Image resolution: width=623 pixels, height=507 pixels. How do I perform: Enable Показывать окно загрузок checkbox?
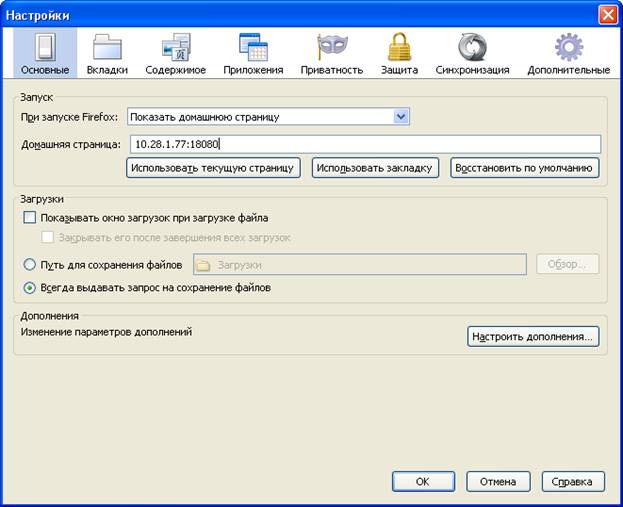30,218
